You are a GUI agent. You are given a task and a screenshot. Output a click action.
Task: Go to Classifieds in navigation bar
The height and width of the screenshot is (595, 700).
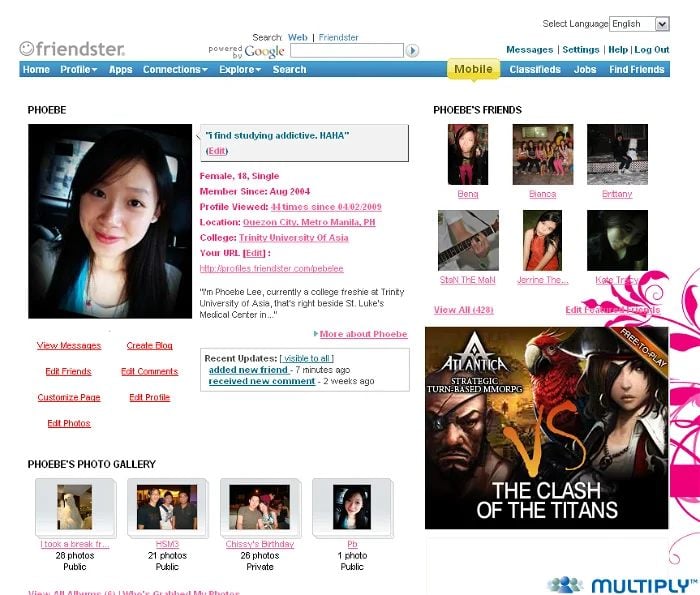click(535, 70)
